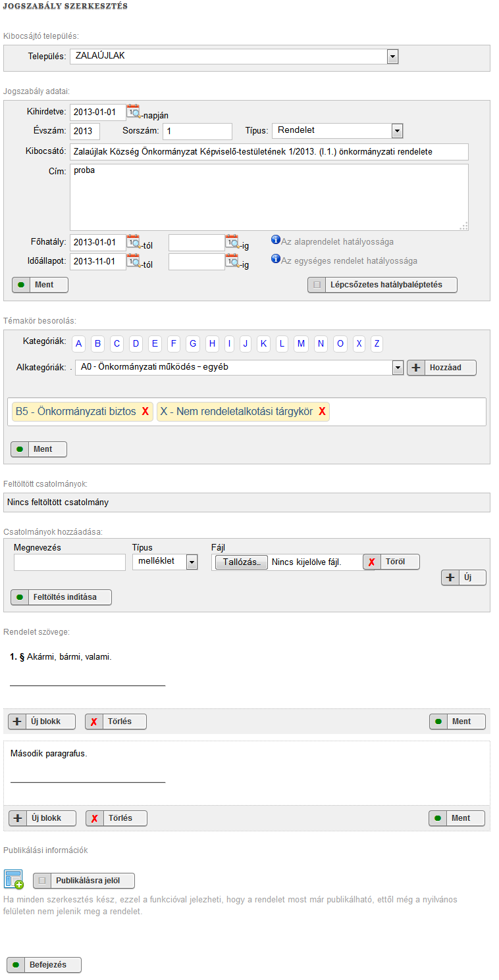Click Törlés under Második paragrafus
Viewport: 499px width, 980px height.
(x=117, y=818)
